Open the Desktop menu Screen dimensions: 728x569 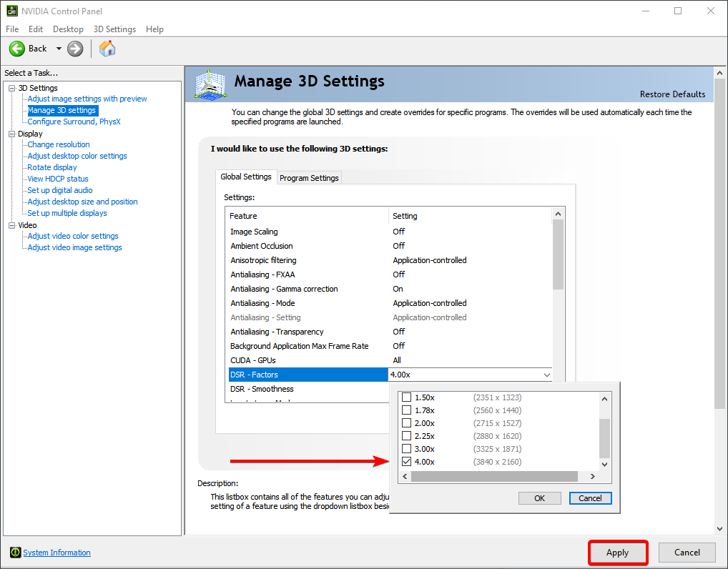click(68, 29)
